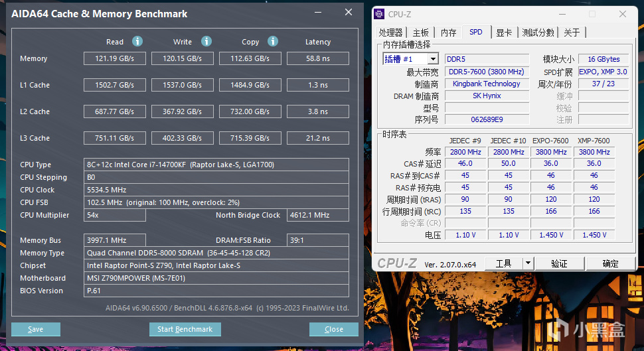
Task: Click the L3 Cache Read value 751.11 GB/s
Action: pyautogui.click(x=115, y=138)
